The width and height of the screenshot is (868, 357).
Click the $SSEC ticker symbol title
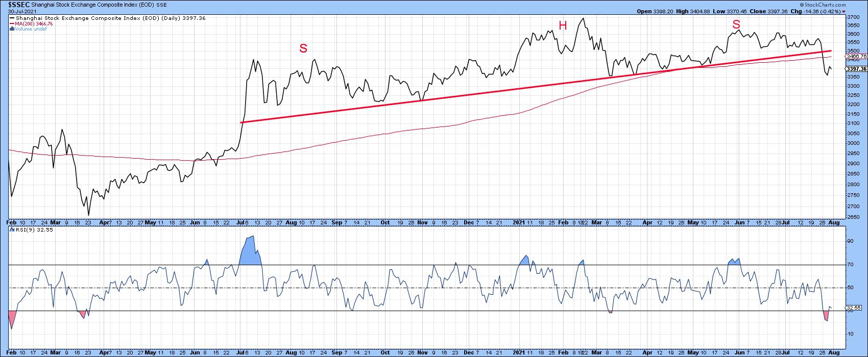[15, 3]
